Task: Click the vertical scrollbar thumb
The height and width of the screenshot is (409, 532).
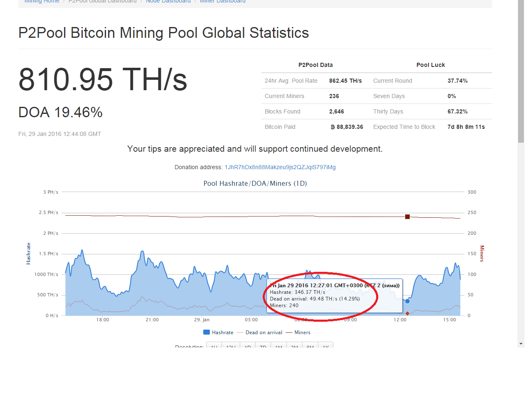Action: [x=521, y=71]
